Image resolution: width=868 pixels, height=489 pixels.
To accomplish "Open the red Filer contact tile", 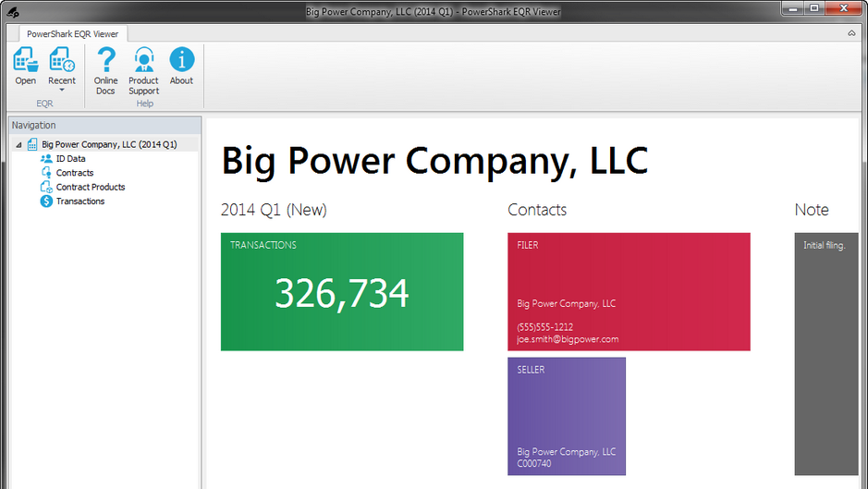I will click(629, 292).
